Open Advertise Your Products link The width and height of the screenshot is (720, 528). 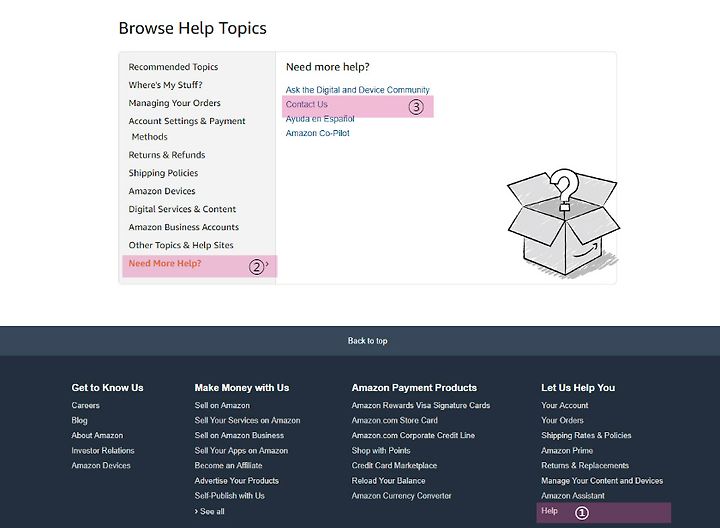[236, 481]
